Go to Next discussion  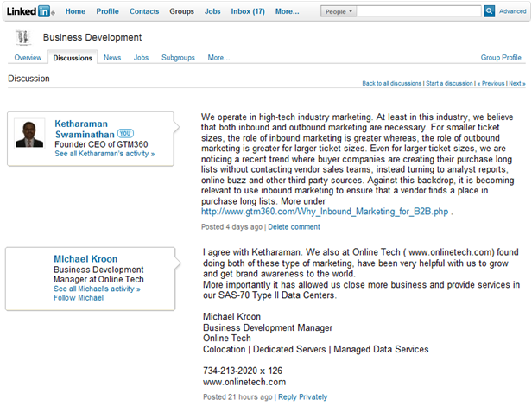517,83
